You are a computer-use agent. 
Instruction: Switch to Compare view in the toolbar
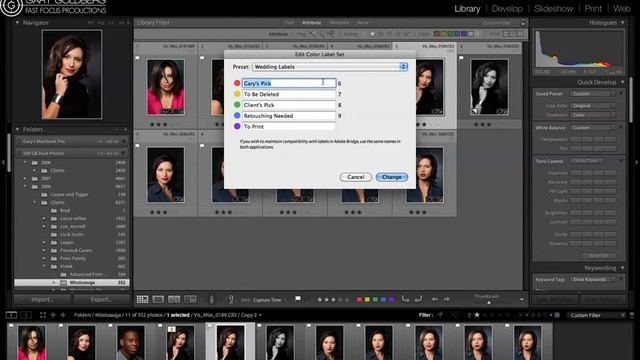(x=174, y=299)
